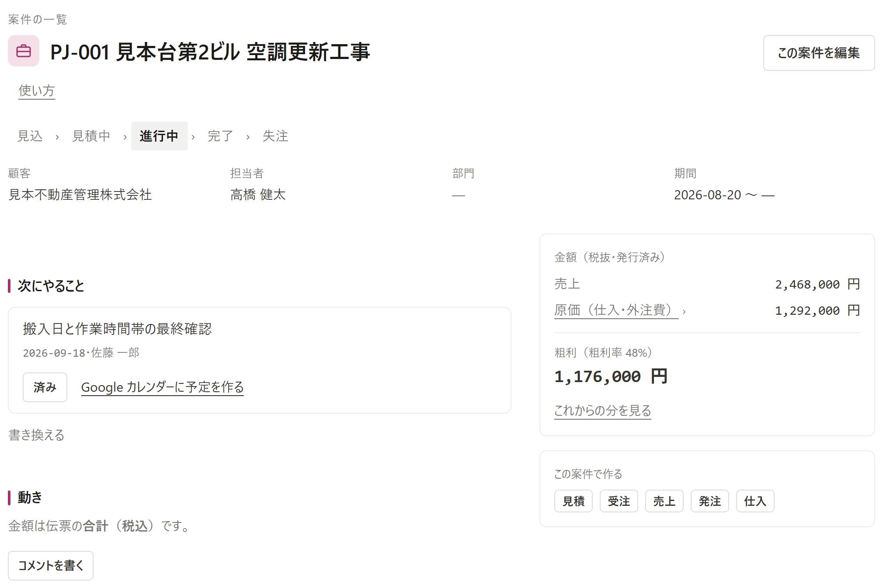Click 書き換える to rewrite the next action
This screenshot has height=588, width=883.
click(x=37, y=435)
